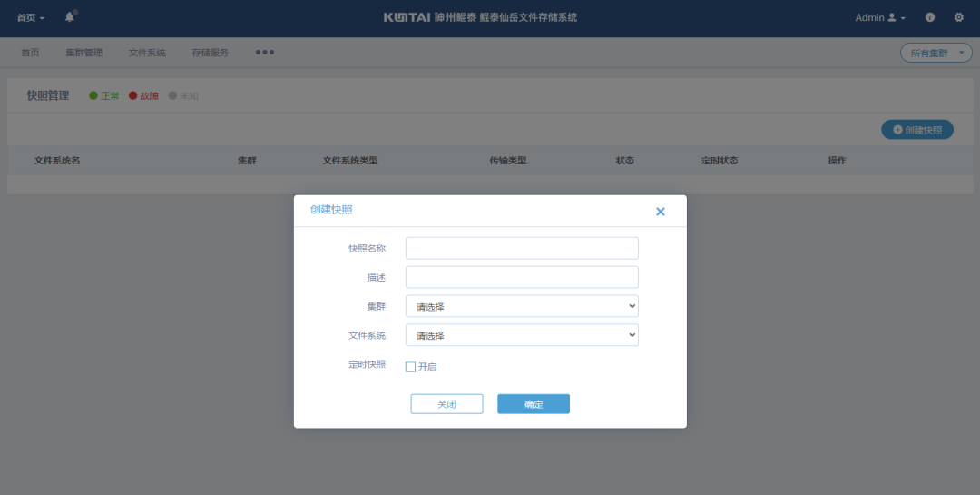Open the settings gear icon

[958, 17]
